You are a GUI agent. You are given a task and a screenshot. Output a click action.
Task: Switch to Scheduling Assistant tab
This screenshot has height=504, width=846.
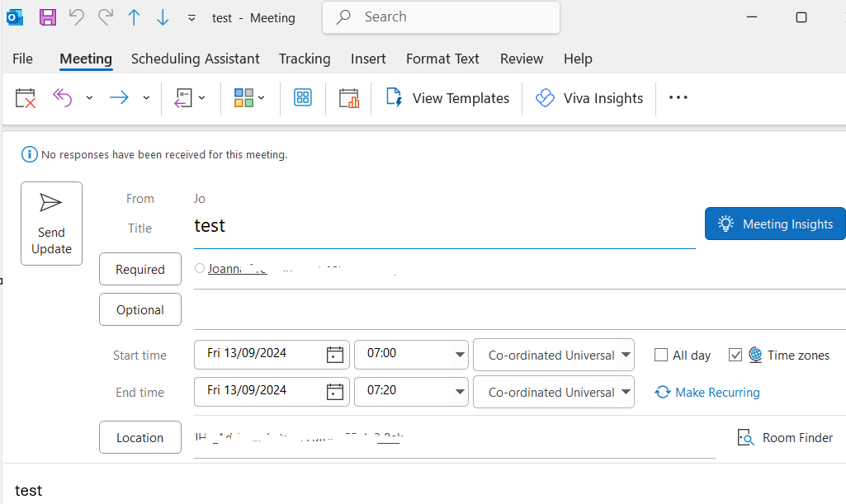pos(196,59)
